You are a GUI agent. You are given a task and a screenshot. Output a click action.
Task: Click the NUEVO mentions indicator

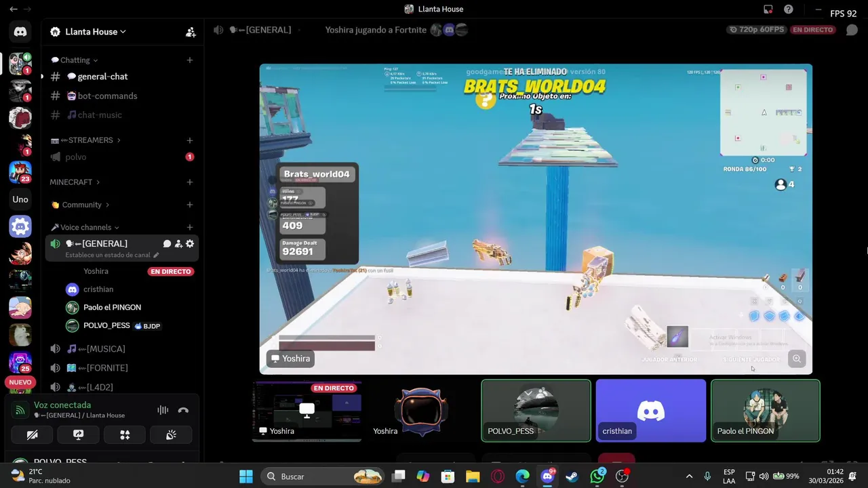point(20,382)
